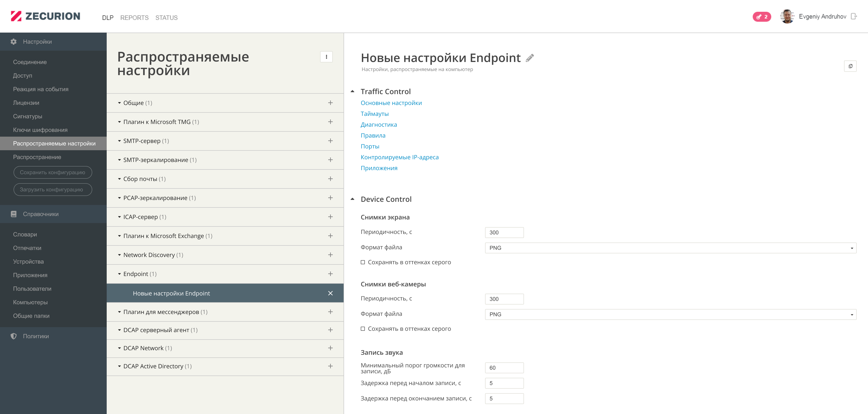
Task: Open the Контролируемые IP-адреса link
Action: coord(399,157)
